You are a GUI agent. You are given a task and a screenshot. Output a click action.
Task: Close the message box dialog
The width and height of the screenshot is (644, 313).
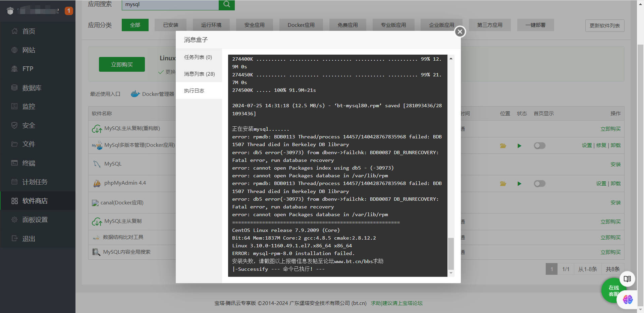(460, 32)
